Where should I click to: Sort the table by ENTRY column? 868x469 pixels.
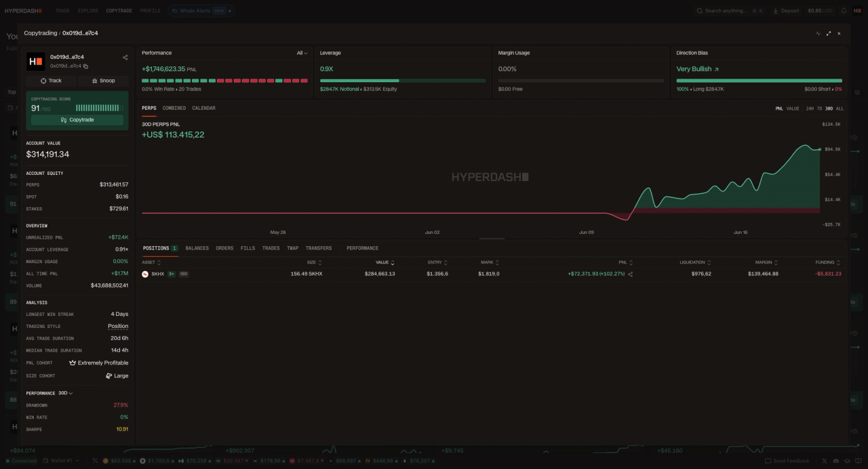(x=437, y=262)
